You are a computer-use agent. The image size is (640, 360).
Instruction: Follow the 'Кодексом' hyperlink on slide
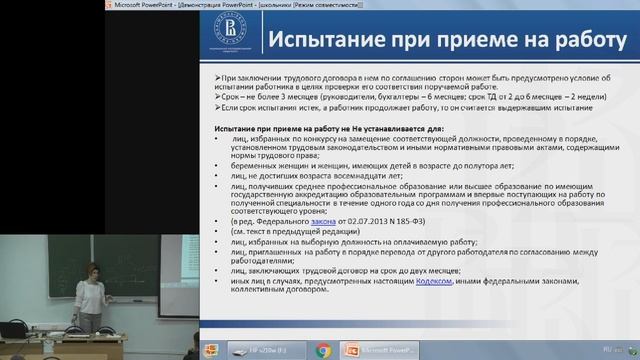pyautogui.click(x=434, y=281)
